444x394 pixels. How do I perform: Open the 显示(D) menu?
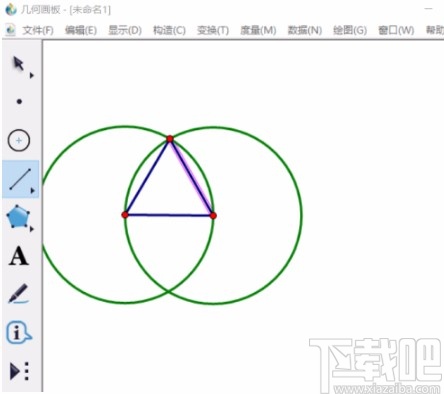point(125,30)
